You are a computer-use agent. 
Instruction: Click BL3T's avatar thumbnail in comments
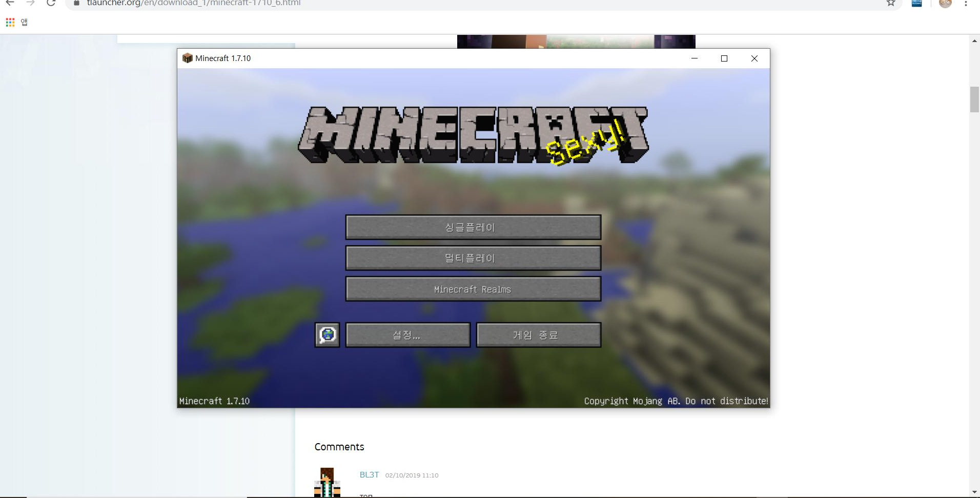pyautogui.click(x=327, y=482)
